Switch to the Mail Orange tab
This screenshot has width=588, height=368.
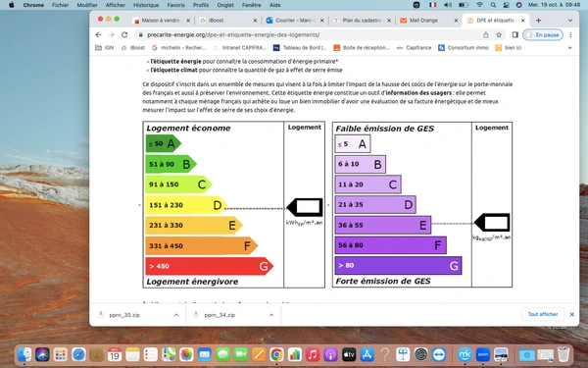coord(429,21)
